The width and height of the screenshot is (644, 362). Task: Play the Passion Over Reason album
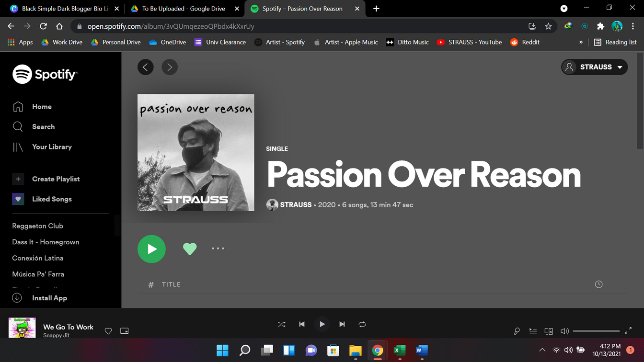(151, 249)
